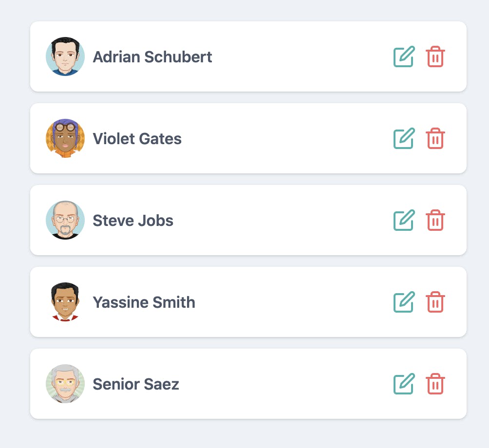489x448 pixels.
Task: Edit the Steve Jobs entry
Action: pyautogui.click(x=404, y=220)
